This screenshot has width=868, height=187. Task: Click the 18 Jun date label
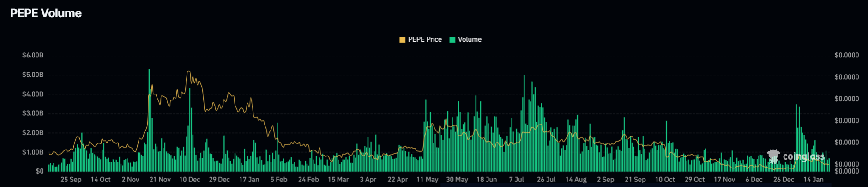tap(487, 180)
